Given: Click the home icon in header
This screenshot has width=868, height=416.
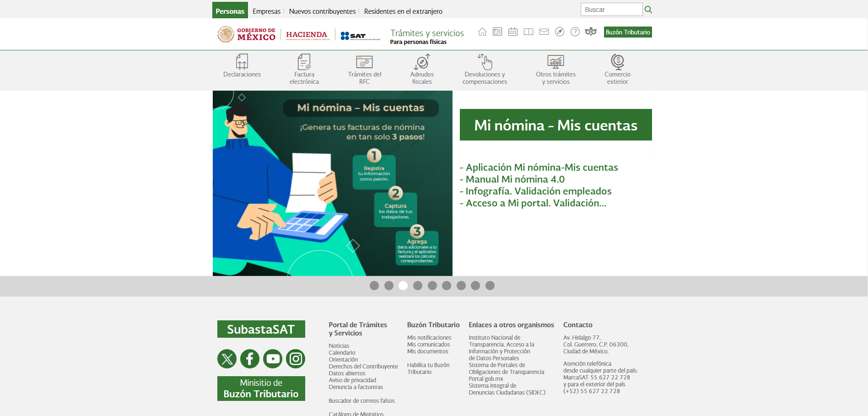Looking at the screenshot, I should pyautogui.click(x=482, y=32).
